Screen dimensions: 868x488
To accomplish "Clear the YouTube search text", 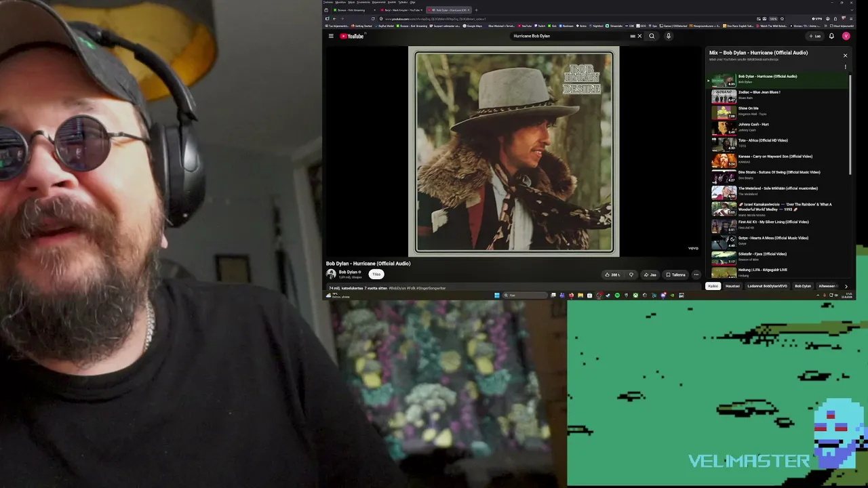I will pyautogui.click(x=639, y=36).
